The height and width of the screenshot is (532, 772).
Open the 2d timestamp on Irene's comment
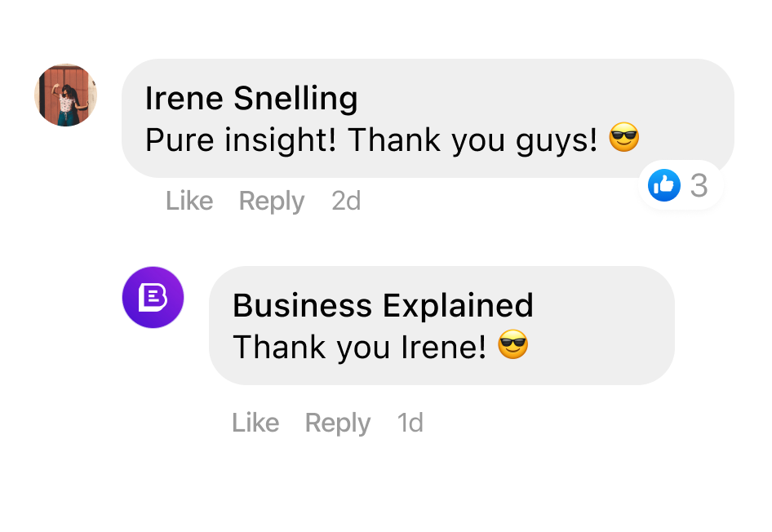(x=346, y=201)
